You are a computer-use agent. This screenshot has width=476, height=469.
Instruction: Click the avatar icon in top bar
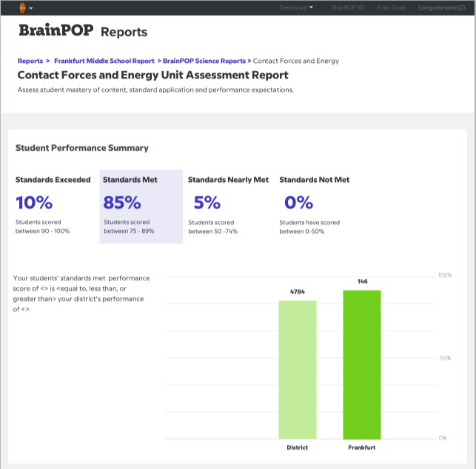(22, 7)
